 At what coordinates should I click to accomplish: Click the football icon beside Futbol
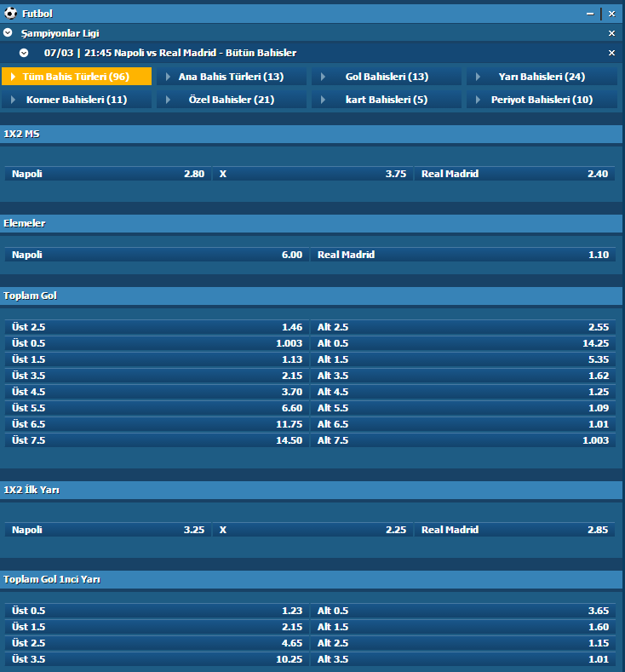pos(10,14)
